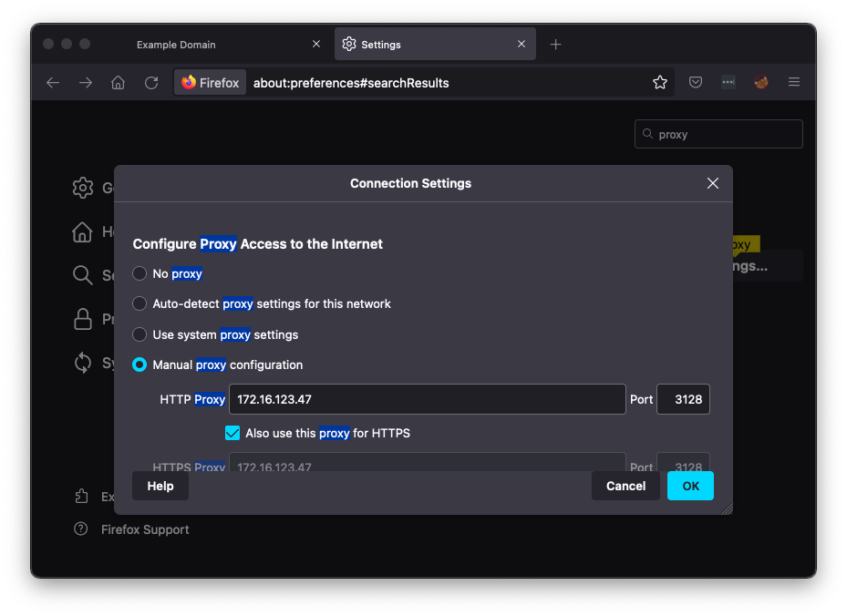847x616 pixels.
Task: Open the hamburger application menu
Action: click(x=793, y=82)
